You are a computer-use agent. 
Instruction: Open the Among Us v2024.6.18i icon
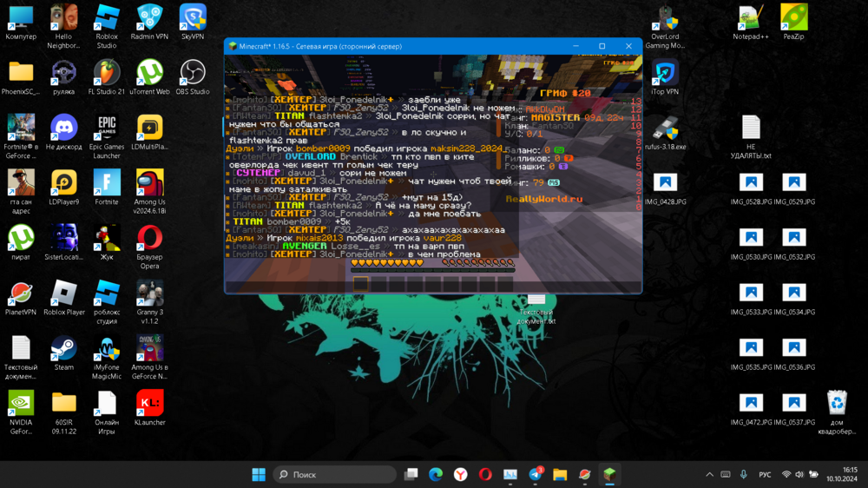(149, 191)
